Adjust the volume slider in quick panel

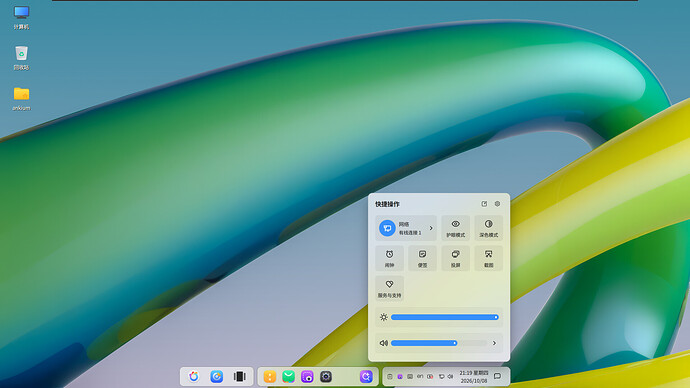[439, 343]
